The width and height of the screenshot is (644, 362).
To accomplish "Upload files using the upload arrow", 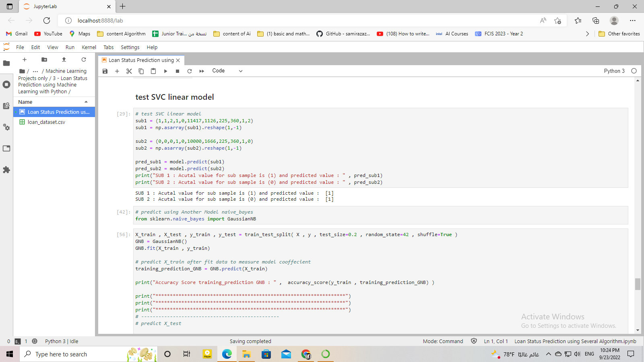I will (x=64, y=60).
